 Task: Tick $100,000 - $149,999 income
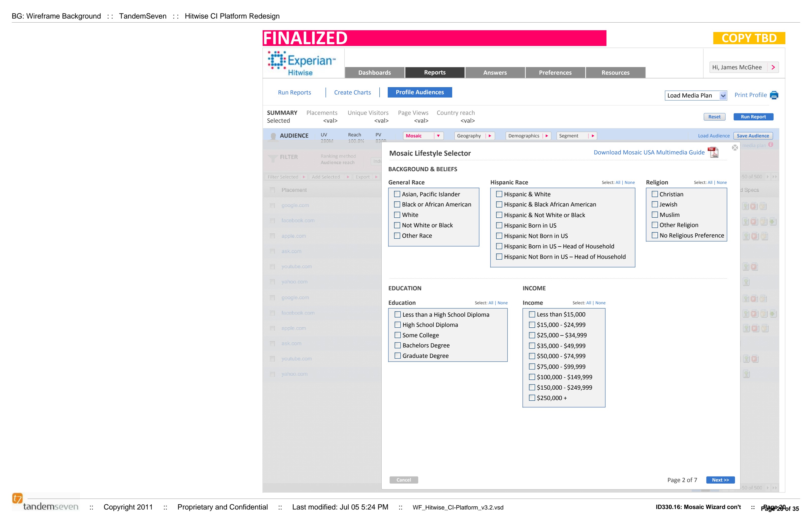[532, 377]
